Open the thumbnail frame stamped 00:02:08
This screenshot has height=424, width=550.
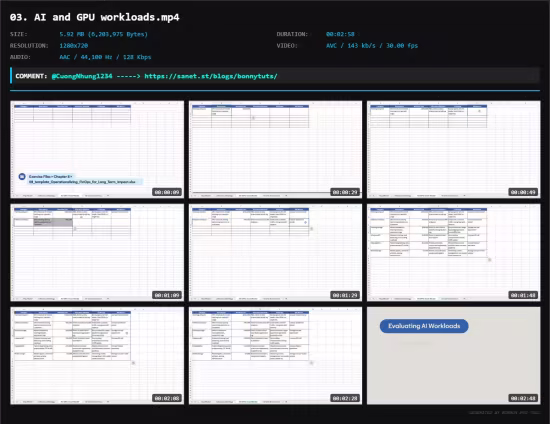[x=97, y=356]
